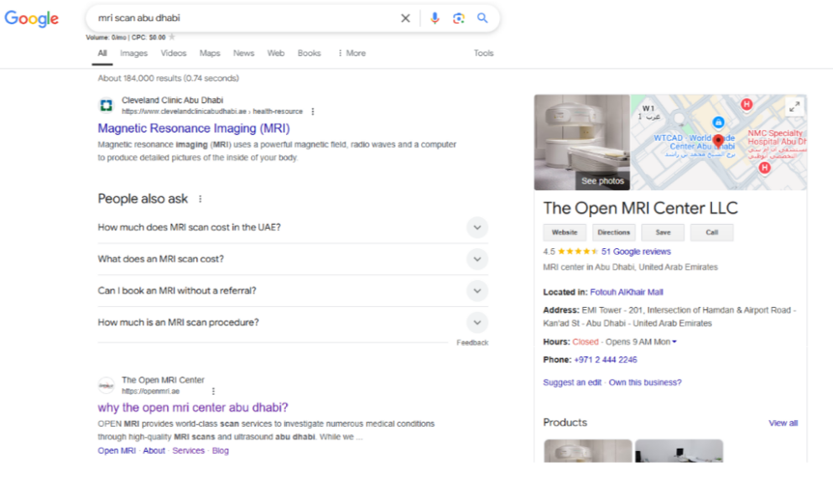Click the magnifying glass search icon
Viewport: 833px width, 504px height.
pos(482,18)
